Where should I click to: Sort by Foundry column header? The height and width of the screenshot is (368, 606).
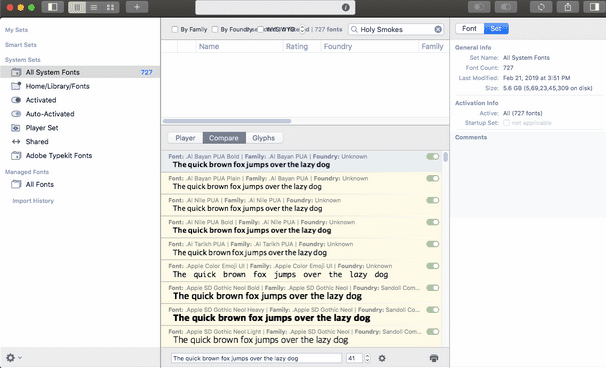[369, 46]
